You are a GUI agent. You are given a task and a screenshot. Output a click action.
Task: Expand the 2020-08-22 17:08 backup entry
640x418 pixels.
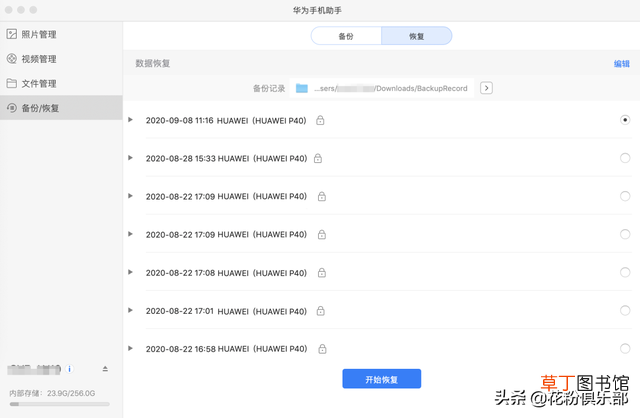click(130, 272)
